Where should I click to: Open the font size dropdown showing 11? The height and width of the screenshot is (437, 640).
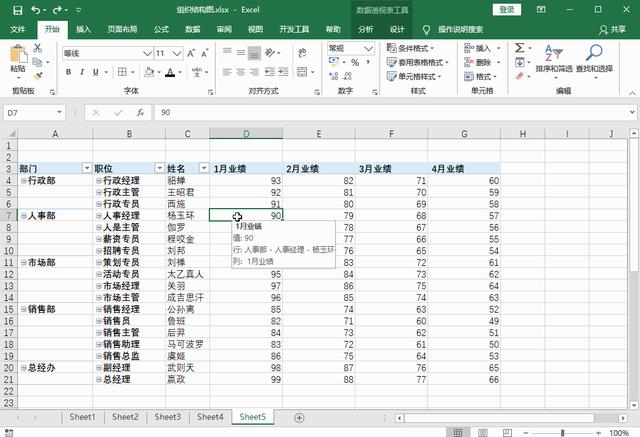click(177, 53)
